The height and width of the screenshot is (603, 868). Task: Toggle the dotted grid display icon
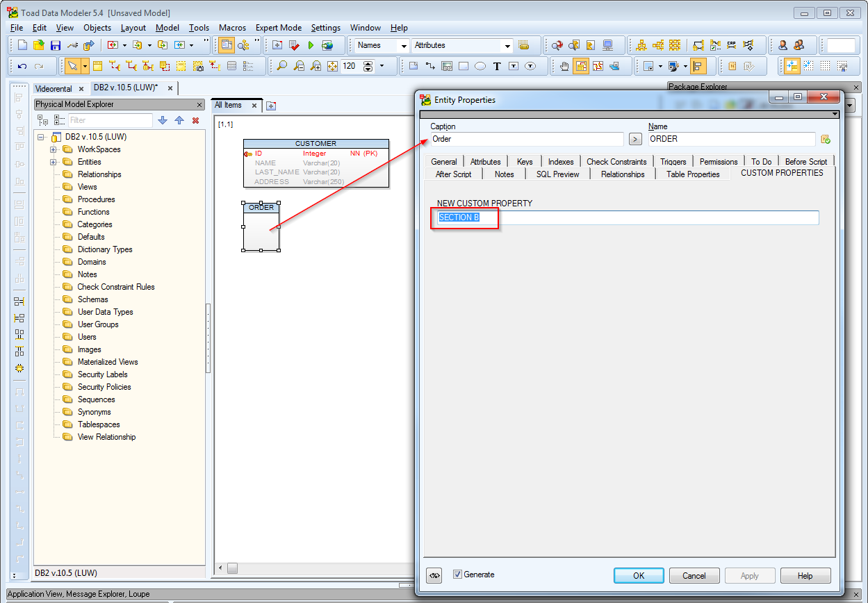point(825,66)
